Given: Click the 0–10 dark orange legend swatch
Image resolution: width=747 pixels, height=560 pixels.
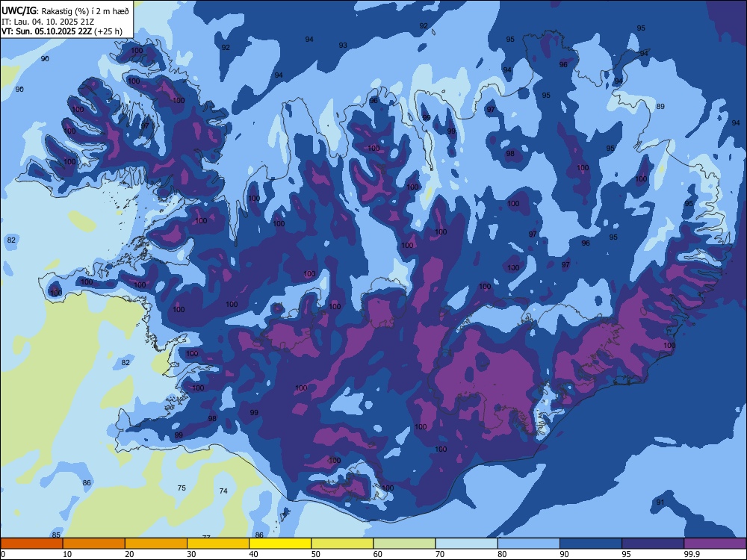Looking at the screenshot, I should [x=31, y=544].
